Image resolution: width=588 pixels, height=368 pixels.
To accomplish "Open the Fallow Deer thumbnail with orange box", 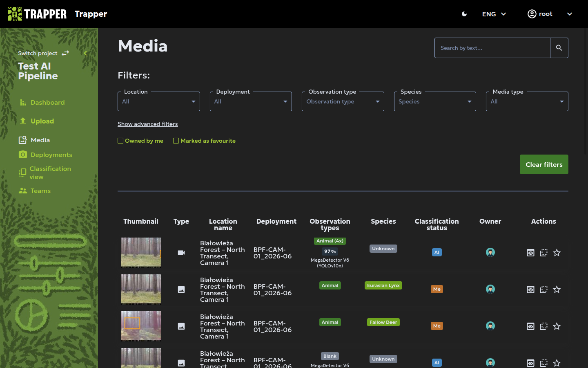I will 141,326.
